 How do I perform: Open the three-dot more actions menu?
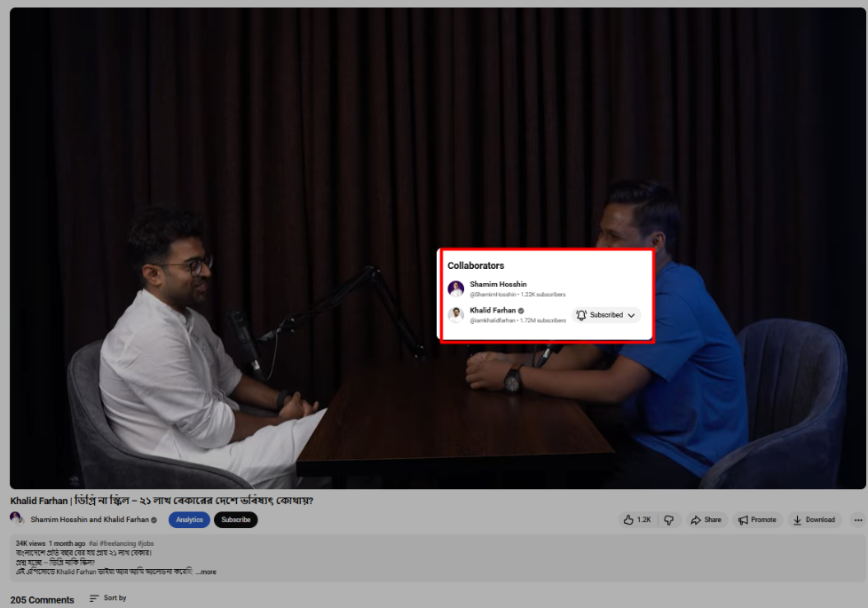857,520
